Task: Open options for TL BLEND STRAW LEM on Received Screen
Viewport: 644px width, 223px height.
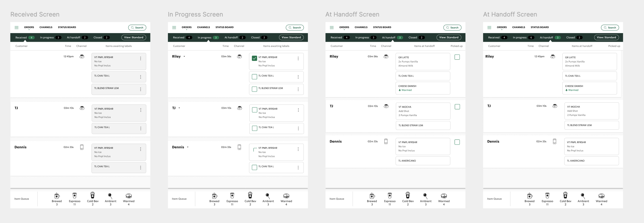Action: [141, 89]
